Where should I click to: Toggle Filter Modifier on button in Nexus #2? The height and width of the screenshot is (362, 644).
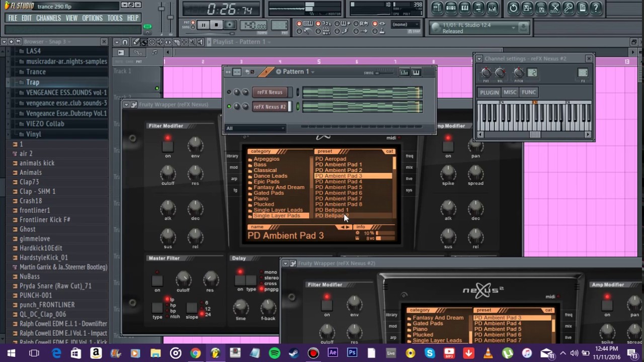click(x=327, y=305)
